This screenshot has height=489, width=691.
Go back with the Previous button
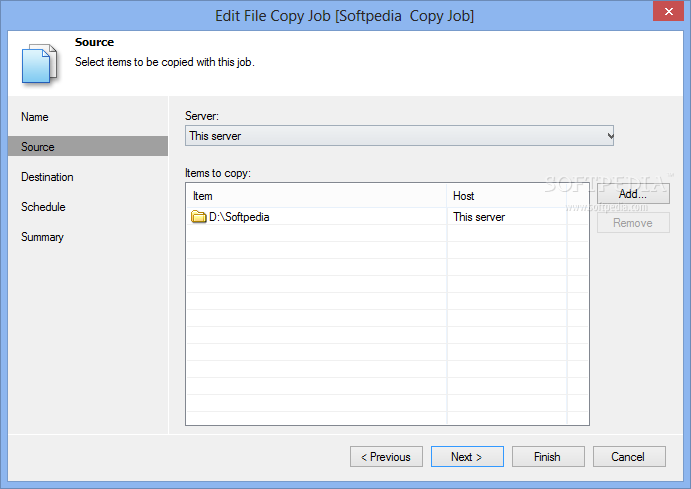pos(386,457)
